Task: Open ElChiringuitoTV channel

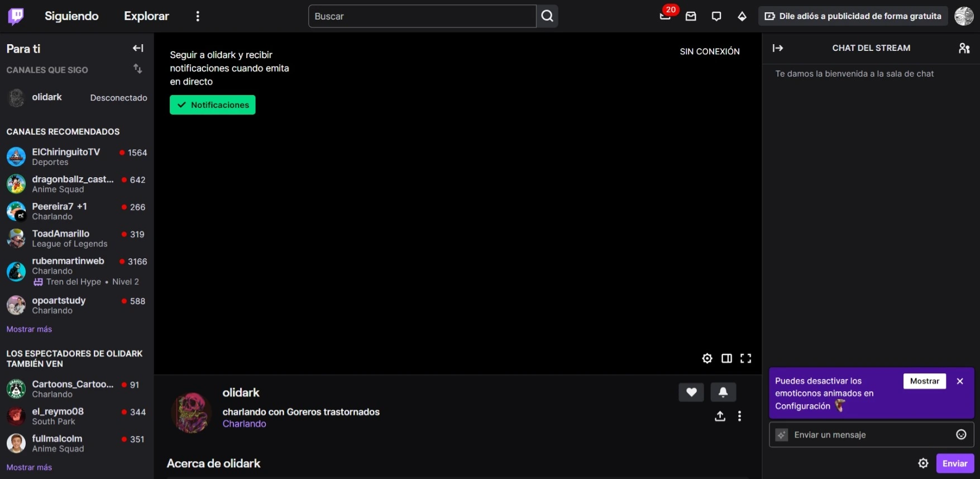Action: [x=77, y=156]
